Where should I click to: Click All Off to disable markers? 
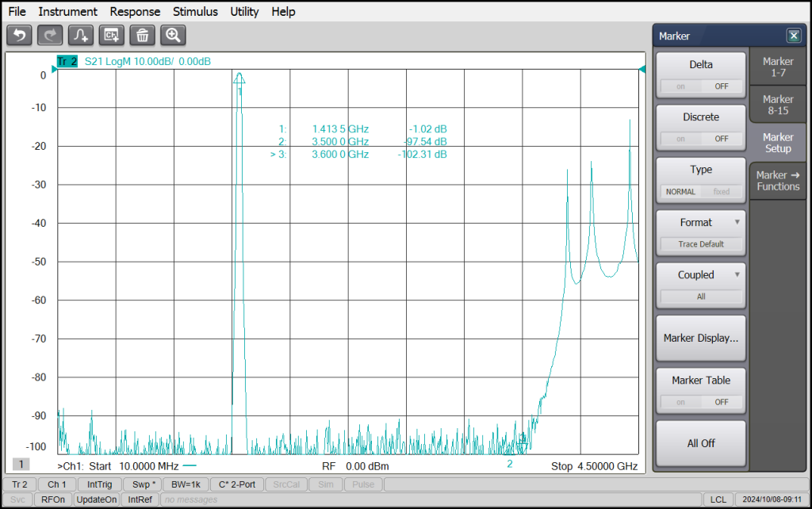pos(701,443)
